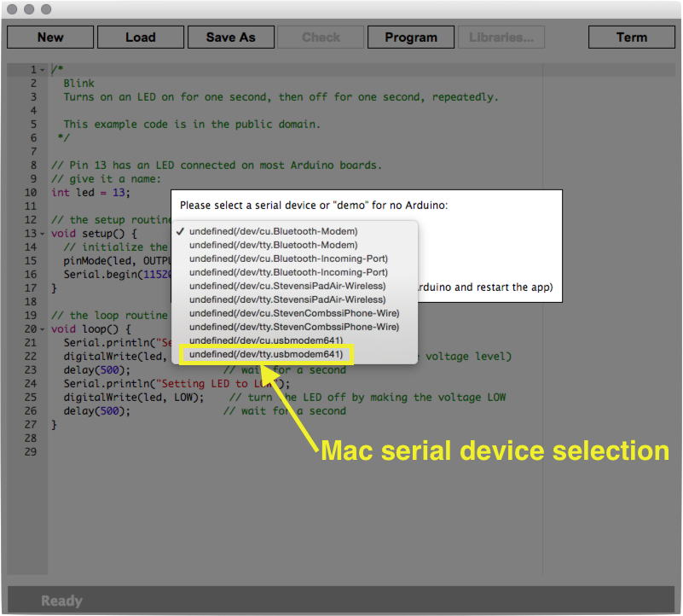Click '// give it a name:' comment line
The width and height of the screenshot is (683, 616).
106,178
